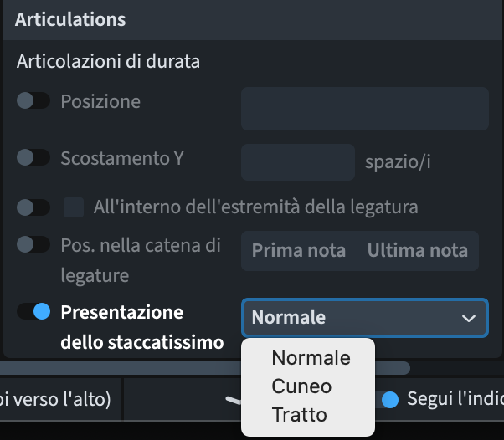Viewport: 504px width, 440px height.
Task: Check the All'interno dell'estremità della legatura checkbox
Action: click(74, 207)
